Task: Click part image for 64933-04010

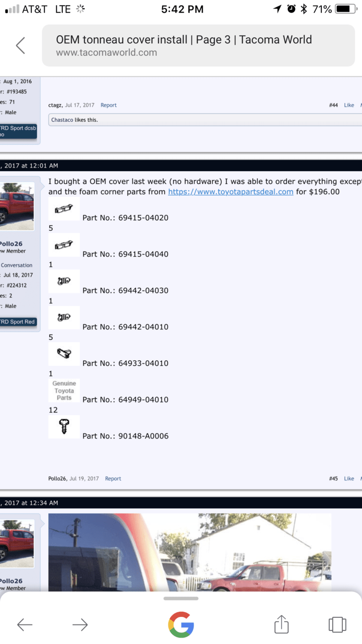Action: tap(64, 354)
